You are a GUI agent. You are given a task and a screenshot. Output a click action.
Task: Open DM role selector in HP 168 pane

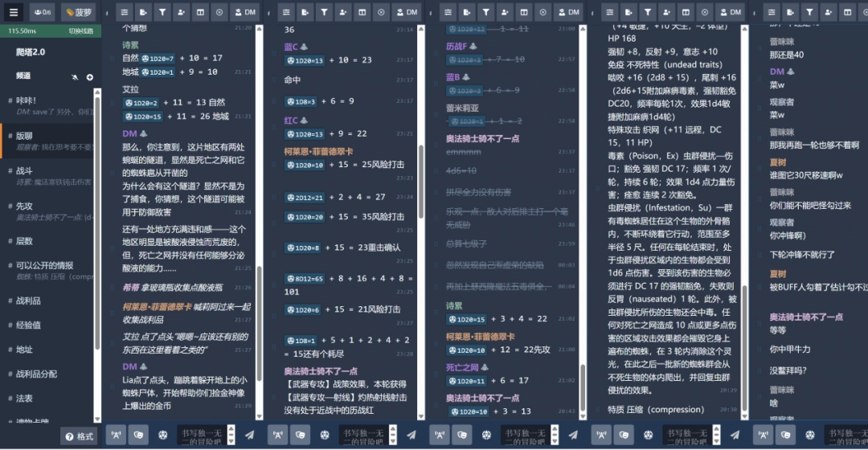[730, 12]
